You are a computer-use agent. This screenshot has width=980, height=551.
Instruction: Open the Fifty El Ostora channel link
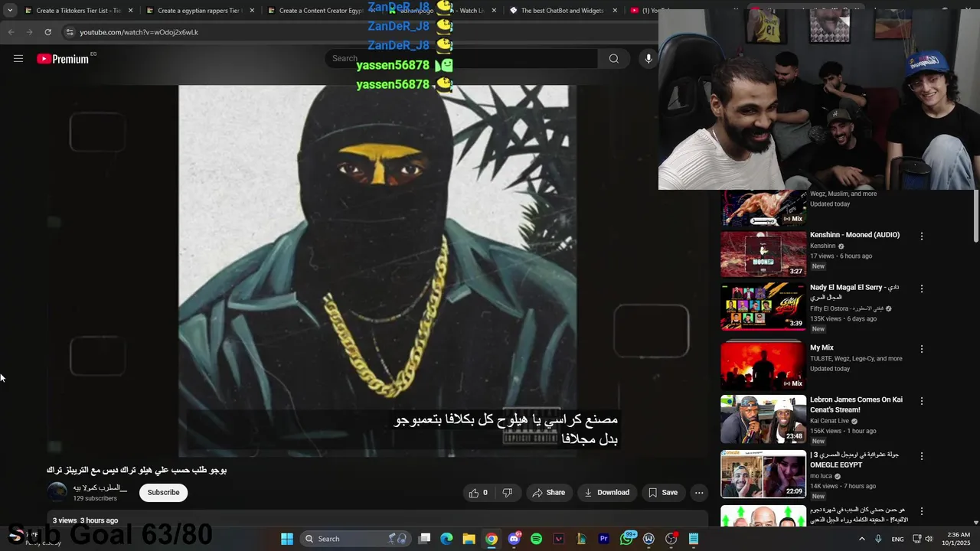pyautogui.click(x=846, y=308)
